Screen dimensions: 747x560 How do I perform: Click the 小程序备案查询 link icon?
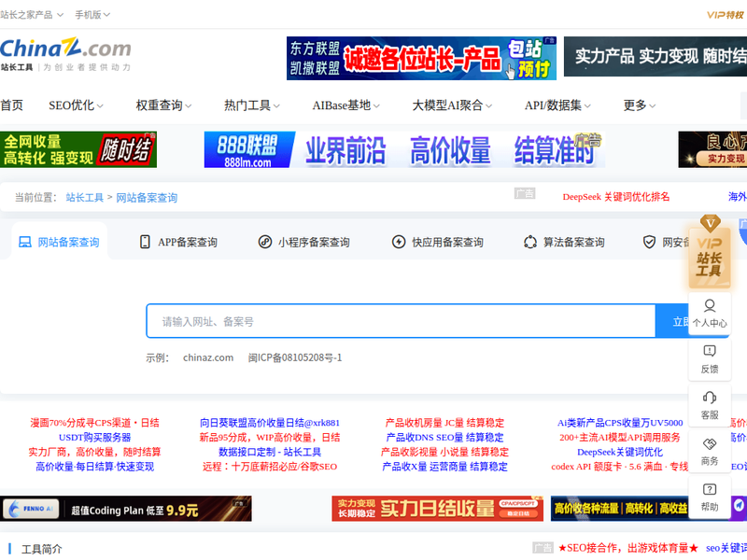(265, 242)
